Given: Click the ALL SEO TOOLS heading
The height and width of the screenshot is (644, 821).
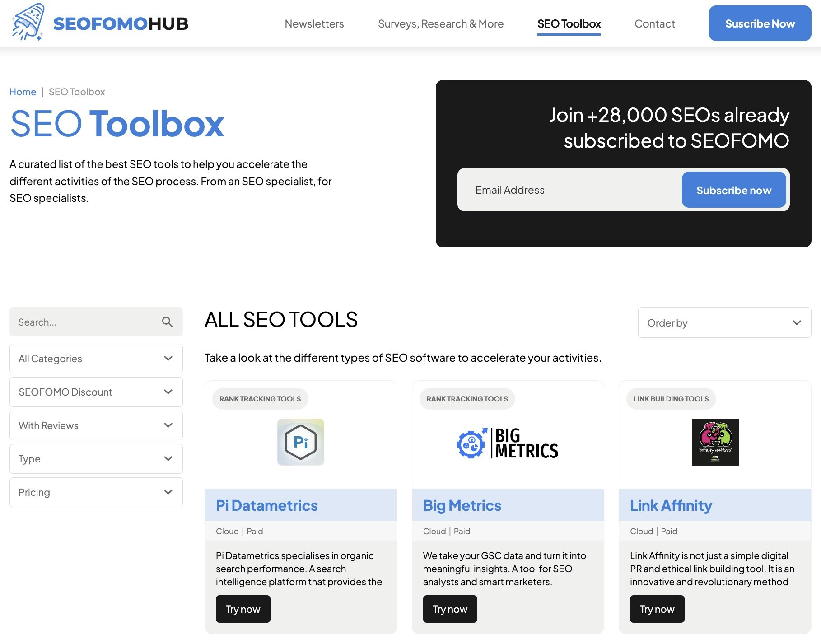Looking at the screenshot, I should pyautogui.click(x=281, y=319).
